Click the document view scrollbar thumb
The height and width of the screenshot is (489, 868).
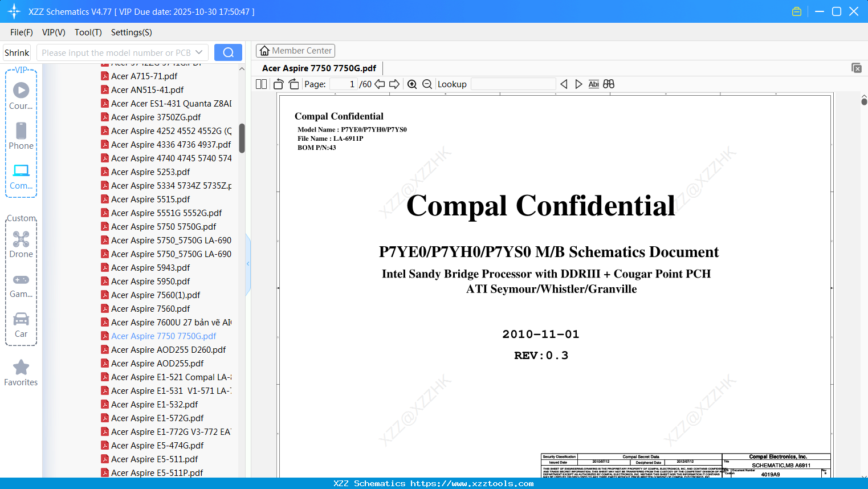pos(864,102)
